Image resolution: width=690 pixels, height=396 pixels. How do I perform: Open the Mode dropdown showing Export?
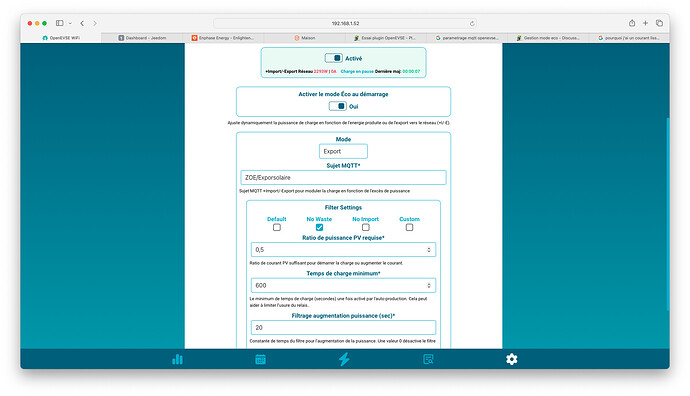(x=343, y=151)
